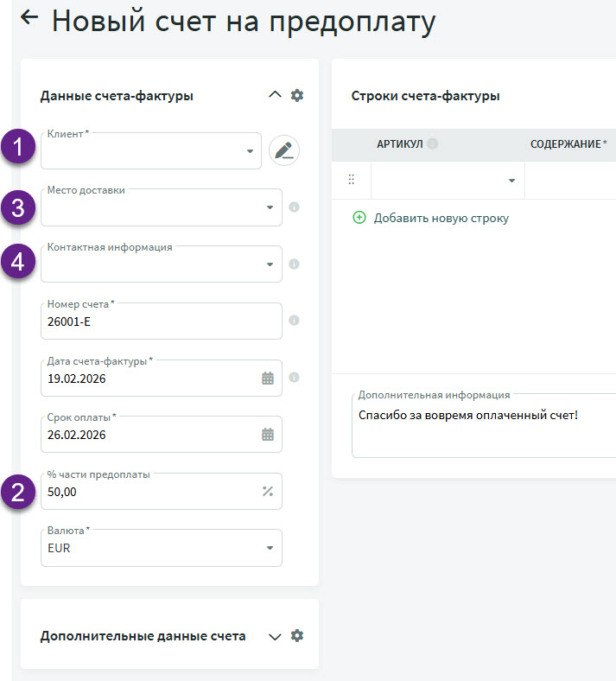Click the pencil edit icon beside Клиент
Image resolution: width=616 pixels, height=681 pixels.
283,150
